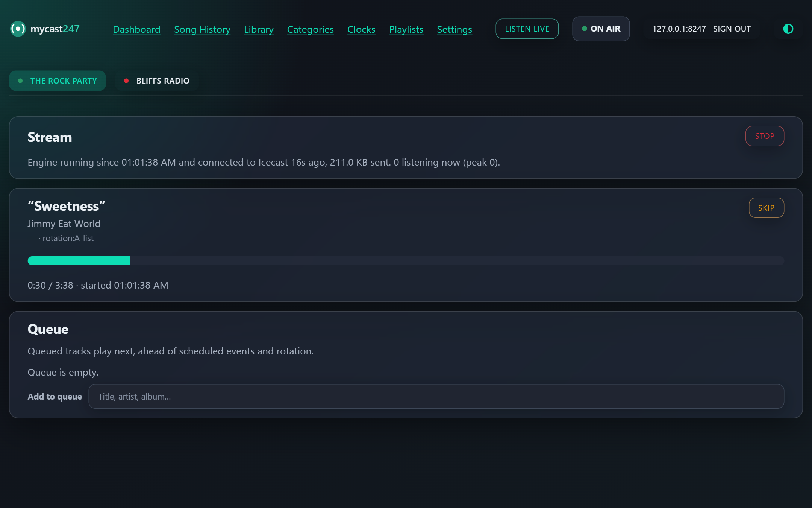This screenshot has width=812, height=508.
Task: Click the track progress bar
Action: click(406, 261)
